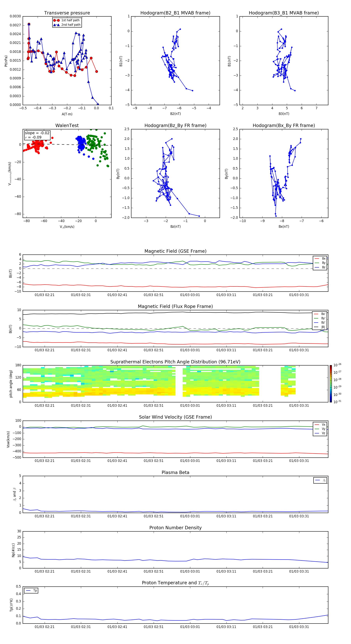Select the 'Plasma Beta' panel title

point(175,472)
